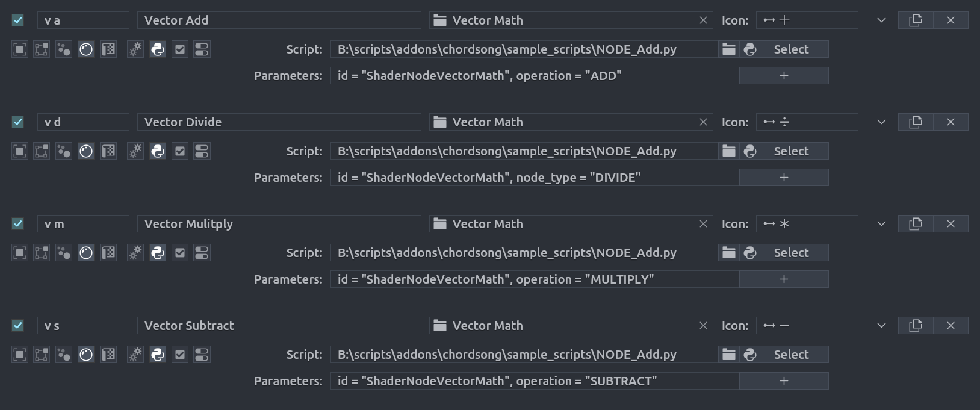This screenshot has height=410, width=980.
Task: Select edit mesh context icon in 'v m' row
Action: [x=42, y=253]
